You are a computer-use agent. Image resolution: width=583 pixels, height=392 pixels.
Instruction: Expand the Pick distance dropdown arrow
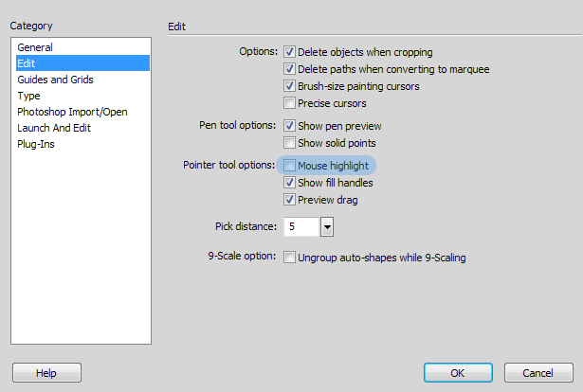coord(327,227)
